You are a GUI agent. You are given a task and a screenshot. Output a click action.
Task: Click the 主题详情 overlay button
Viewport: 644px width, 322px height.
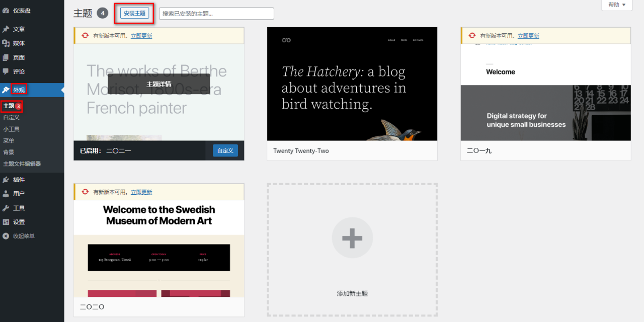[159, 84]
